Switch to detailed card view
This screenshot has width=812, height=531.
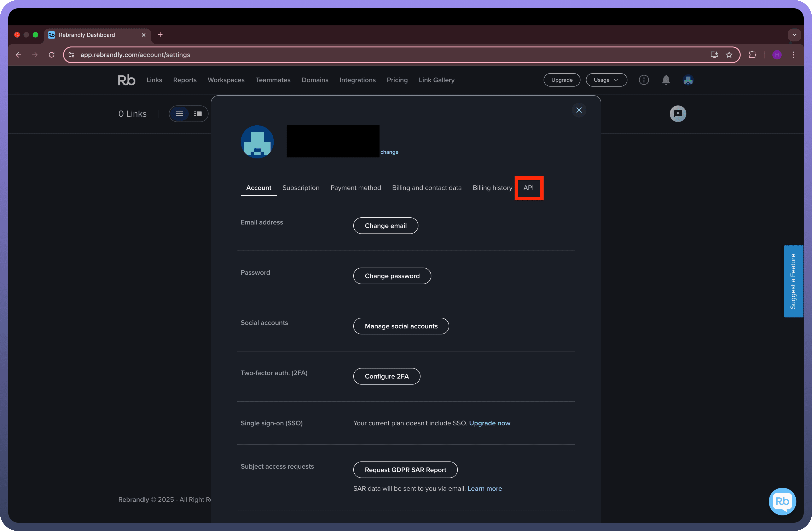click(x=198, y=114)
